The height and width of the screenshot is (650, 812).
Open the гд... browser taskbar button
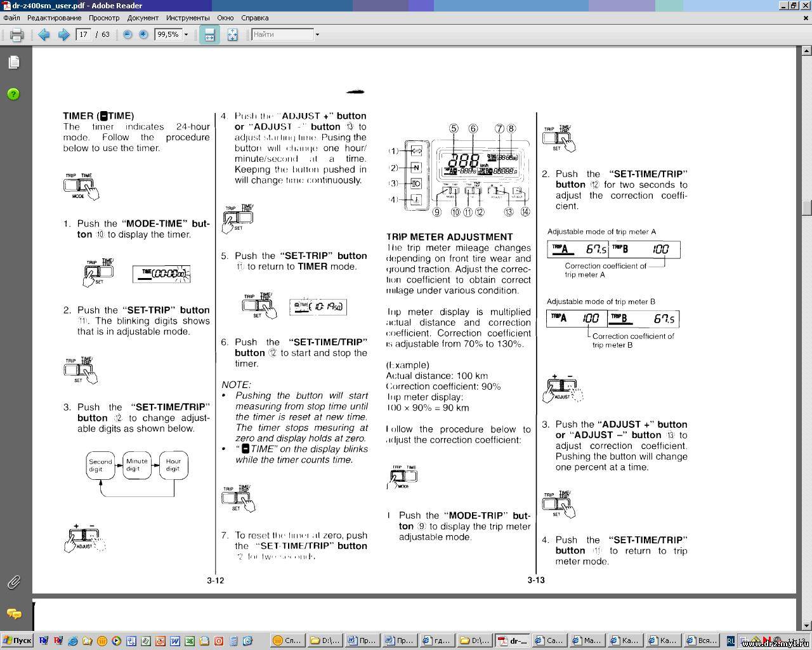(438, 641)
